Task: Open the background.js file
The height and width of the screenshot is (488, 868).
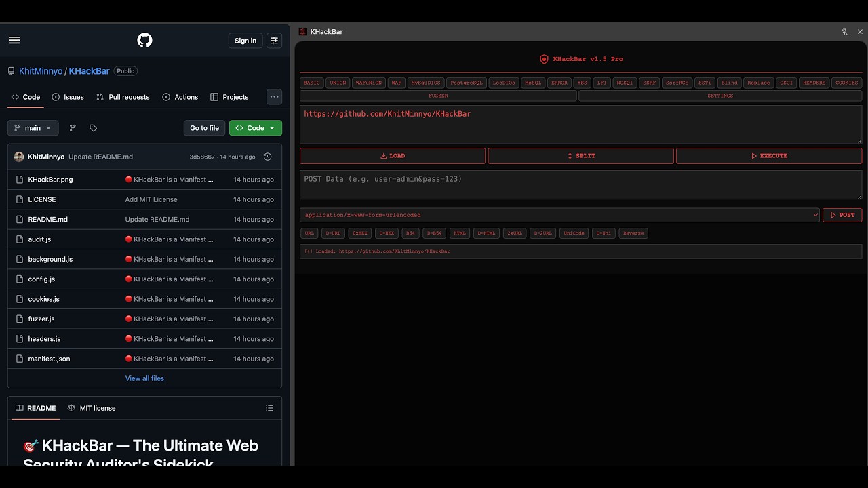Action: click(x=50, y=259)
